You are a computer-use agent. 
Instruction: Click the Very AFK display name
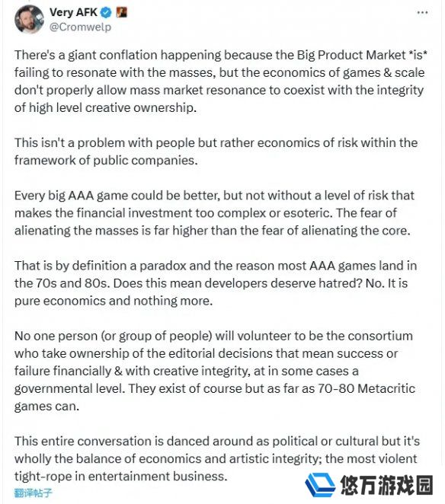coord(73,12)
